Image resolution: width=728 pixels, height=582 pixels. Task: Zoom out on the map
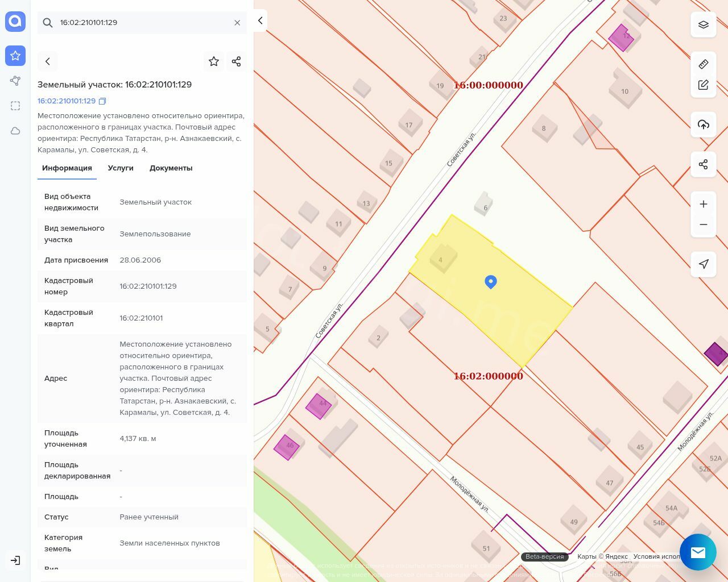tap(703, 225)
